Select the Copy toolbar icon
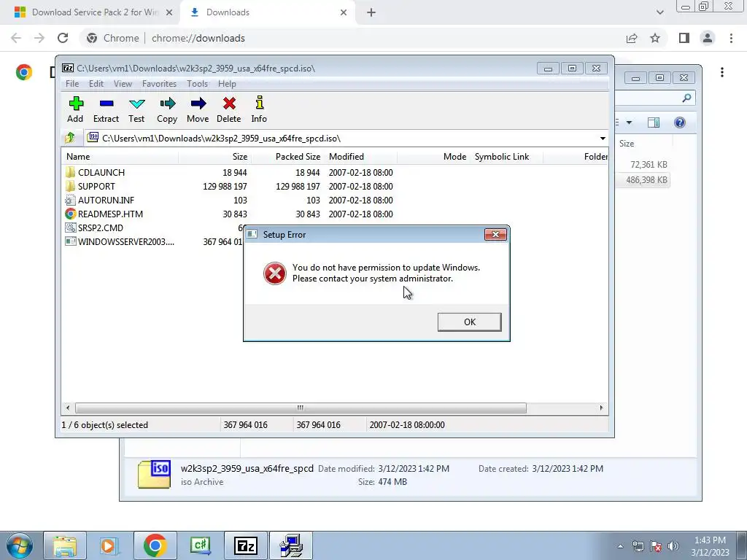The height and width of the screenshot is (560, 747). tap(167, 109)
